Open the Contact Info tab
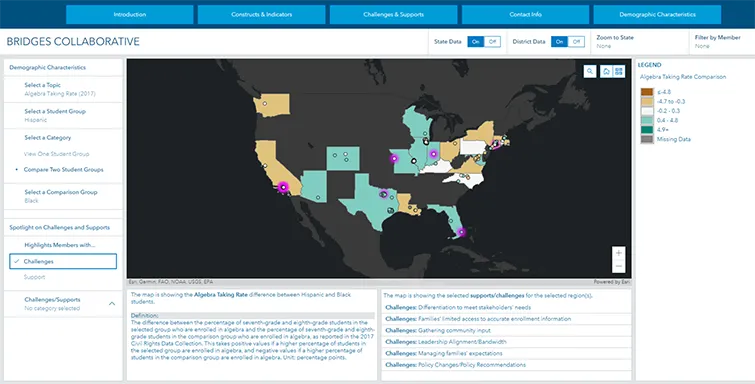Viewport: 755px width, 384px height. pyautogui.click(x=525, y=14)
